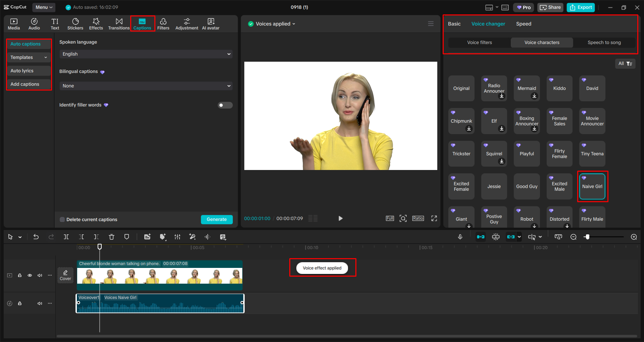Select the Chipmunk voice character
The height and width of the screenshot is (342, 644).
point(461,121)
